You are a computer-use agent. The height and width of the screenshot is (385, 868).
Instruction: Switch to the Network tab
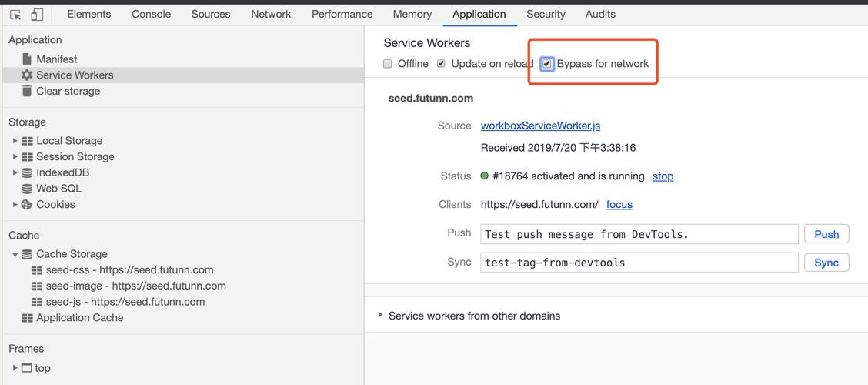271,14
